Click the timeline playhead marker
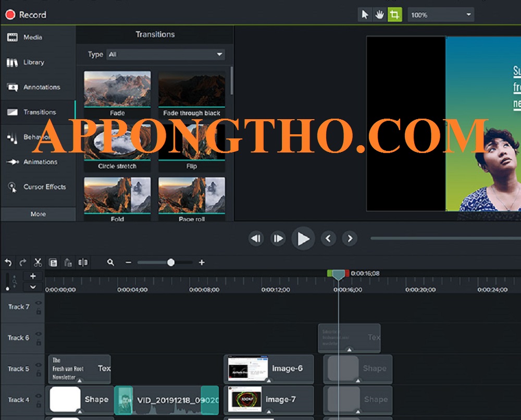The height and width of the screenshot is (420, 521). click(338, 275)
